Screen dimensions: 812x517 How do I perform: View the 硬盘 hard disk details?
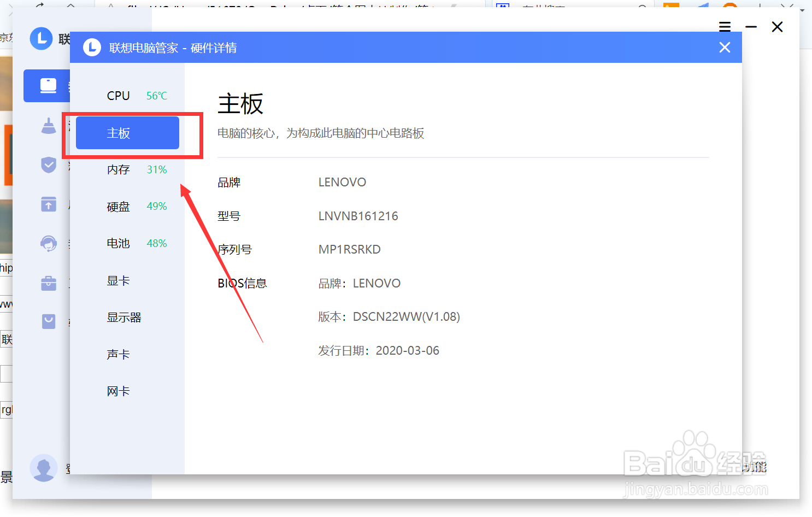pos(118,206)
